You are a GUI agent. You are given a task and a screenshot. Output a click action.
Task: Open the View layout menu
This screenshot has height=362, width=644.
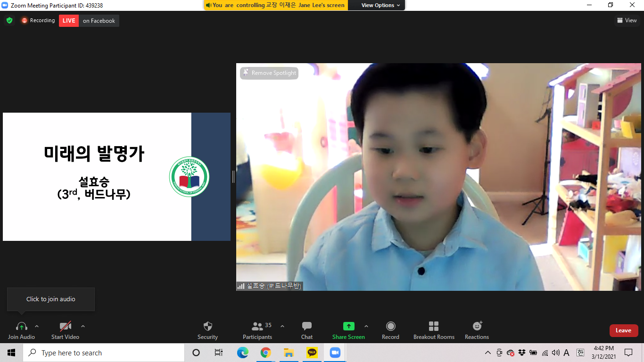click(627, 20)
